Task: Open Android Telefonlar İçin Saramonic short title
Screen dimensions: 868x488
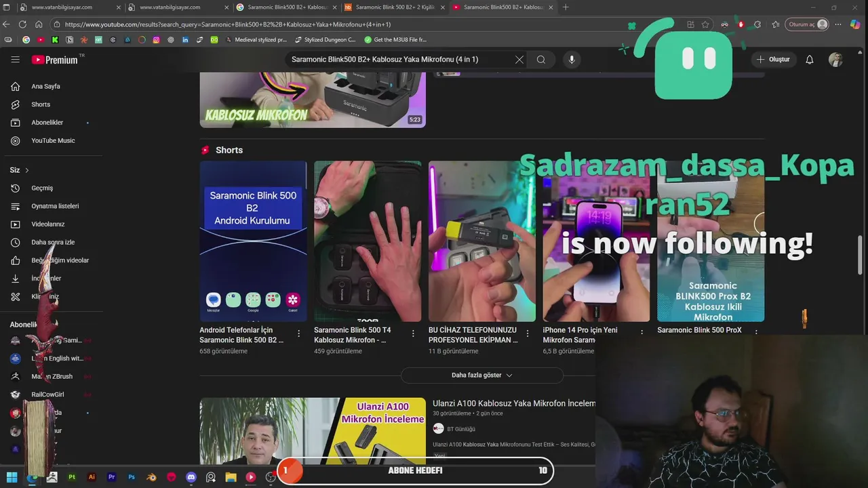Action: click(243, 335)
